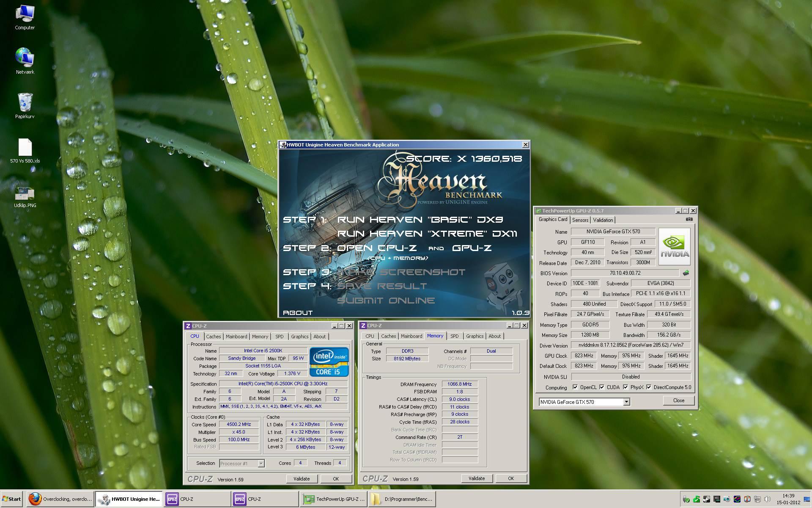
Task: Click OK in the left CPU-Z window
Action: [336, 478]
